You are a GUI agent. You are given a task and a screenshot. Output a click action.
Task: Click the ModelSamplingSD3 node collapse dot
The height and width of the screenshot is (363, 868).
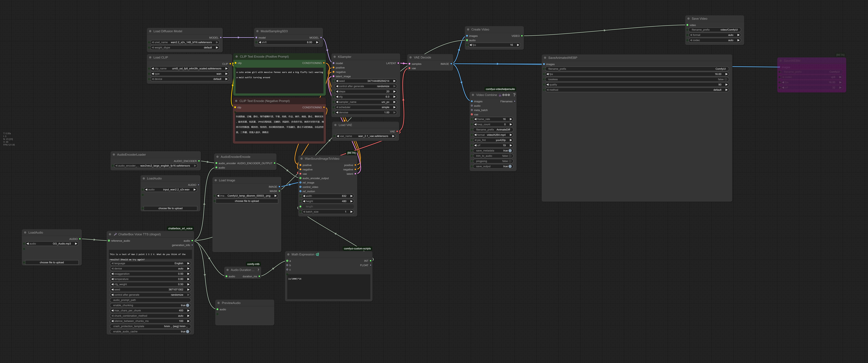(x=257, y=31)
